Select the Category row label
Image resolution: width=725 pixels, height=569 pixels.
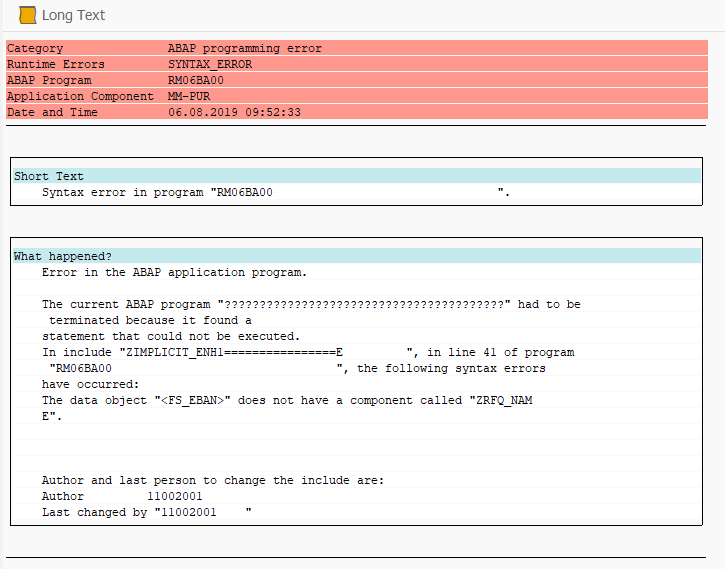(35, 48)
